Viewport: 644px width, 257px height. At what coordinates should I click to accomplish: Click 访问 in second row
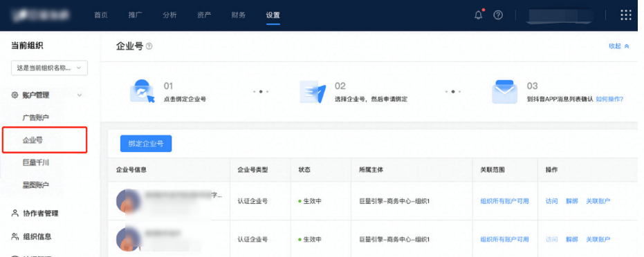pos(551,239)
